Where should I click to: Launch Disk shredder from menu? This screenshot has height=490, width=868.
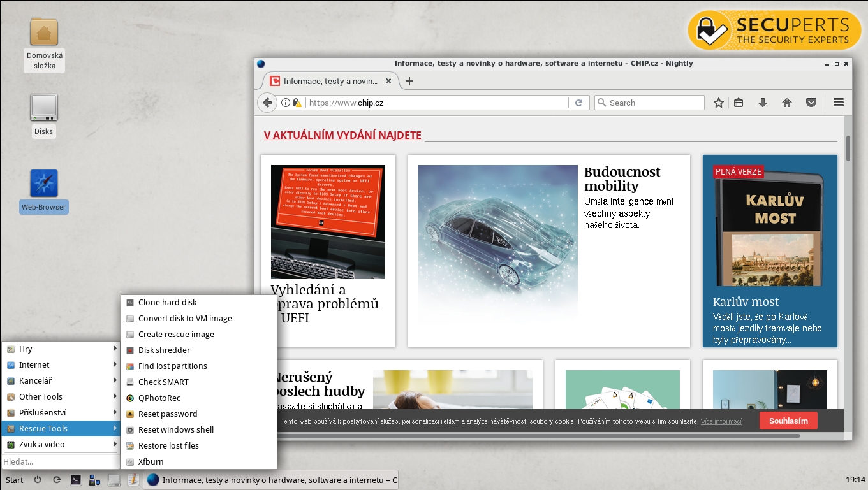pos(199,350)
